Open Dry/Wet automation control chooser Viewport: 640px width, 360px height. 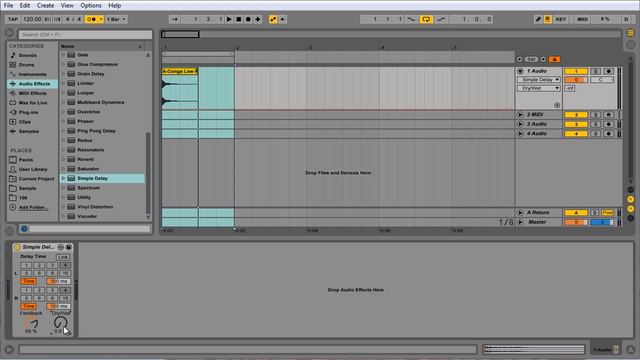pos(539,88)
